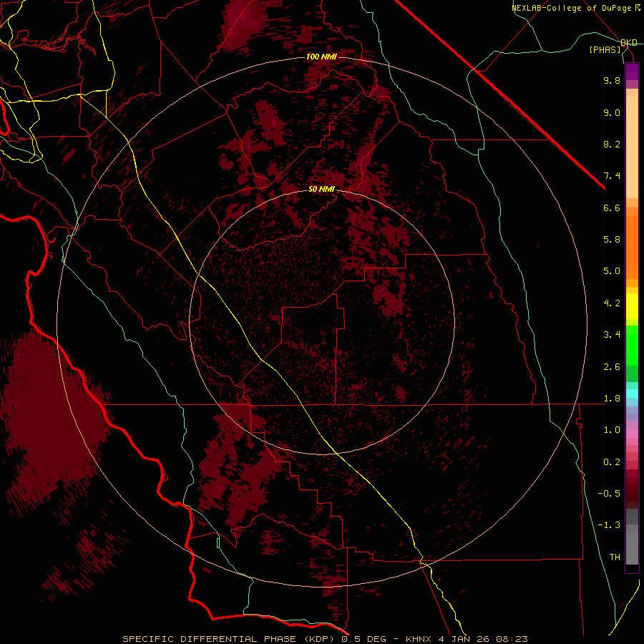This screenshot has width=644, height=644.
Task: Click the 1.8 value on the color scale
Action: click(612, 399)
